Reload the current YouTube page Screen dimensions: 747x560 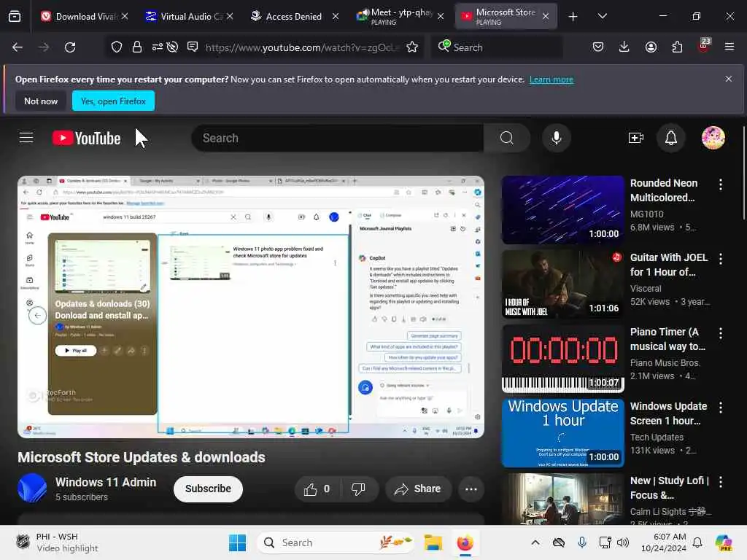click(70, 47)
